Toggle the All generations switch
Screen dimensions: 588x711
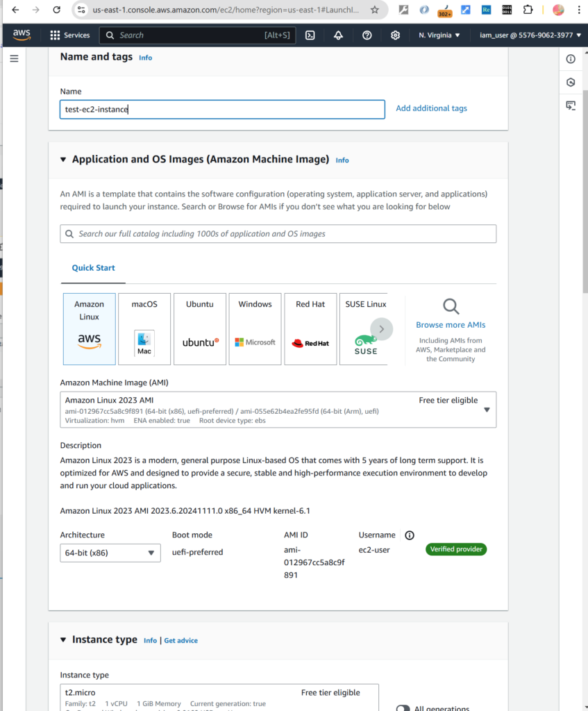pos(403,708)
